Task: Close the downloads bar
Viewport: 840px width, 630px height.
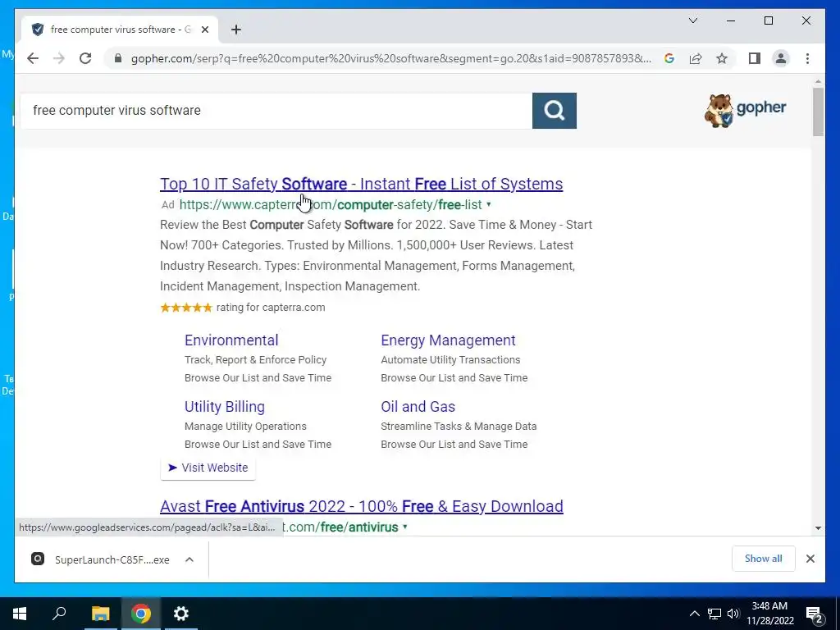Action: (810, 559)
